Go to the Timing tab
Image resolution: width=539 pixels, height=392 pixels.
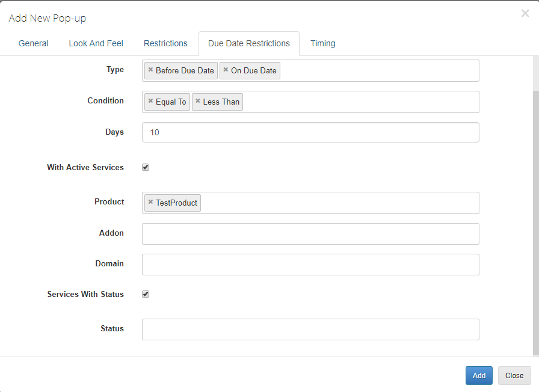point(323,44)
